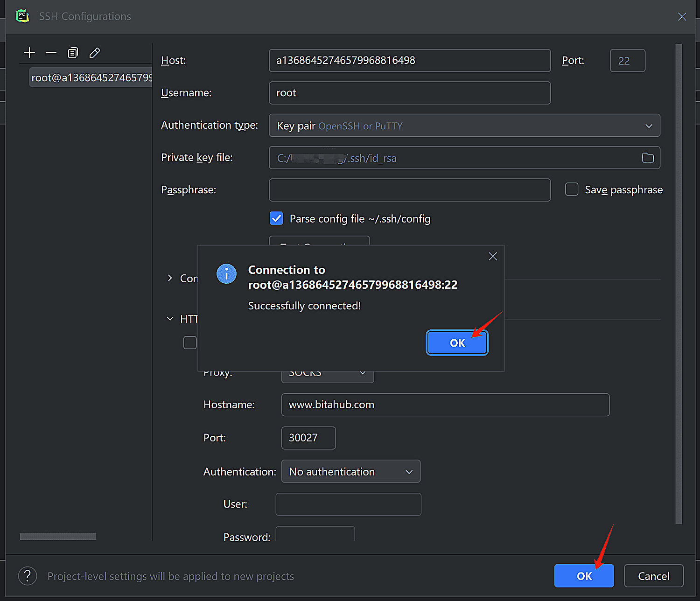Remove the selected SSH configuration with minus icon
The height and width of the screenshot is (601, 700).
pyautogui.click(x=51, y=53)
